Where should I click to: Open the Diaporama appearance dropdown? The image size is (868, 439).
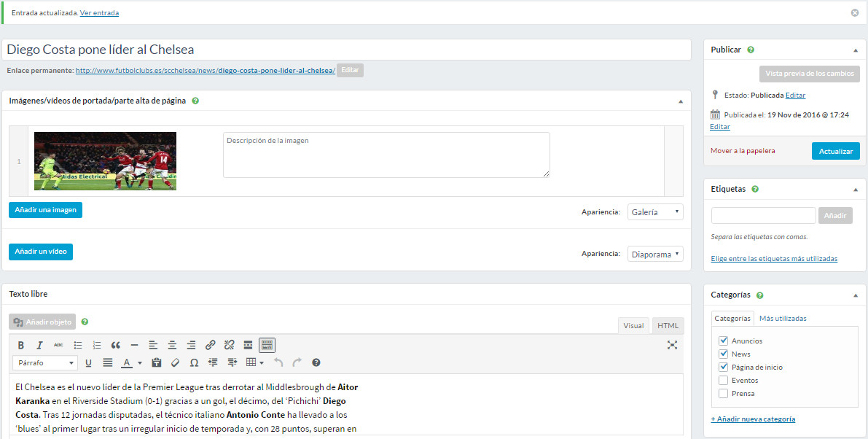(655, 254)
